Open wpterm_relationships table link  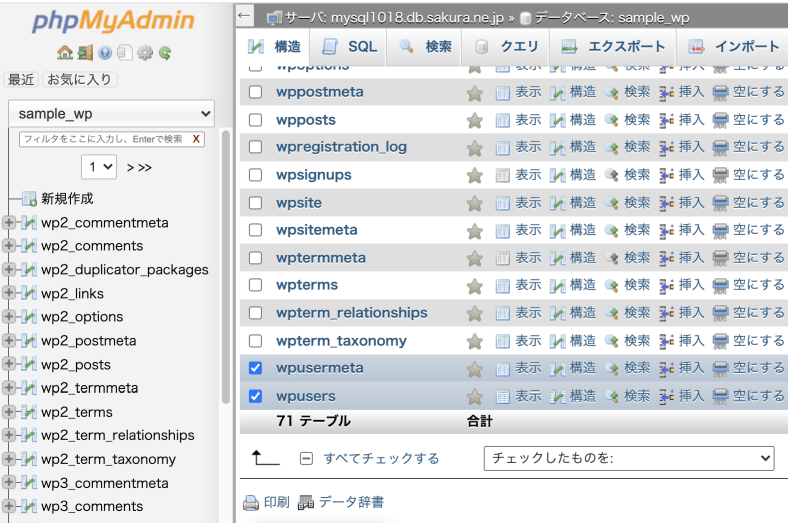pos(352,313)
